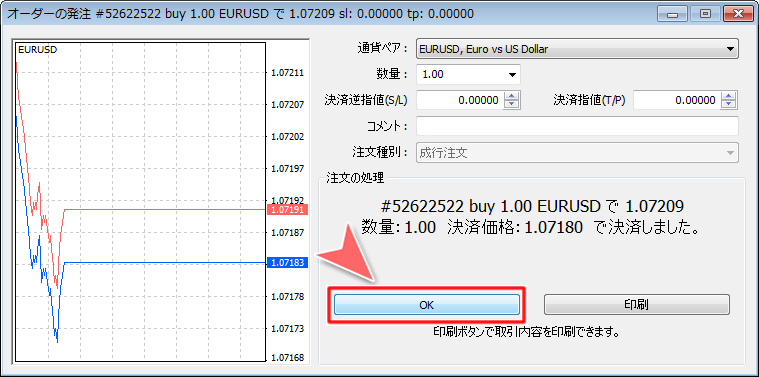Click the 1.07168 price axis value
The image size is (759, 377).
click(288, 358)
